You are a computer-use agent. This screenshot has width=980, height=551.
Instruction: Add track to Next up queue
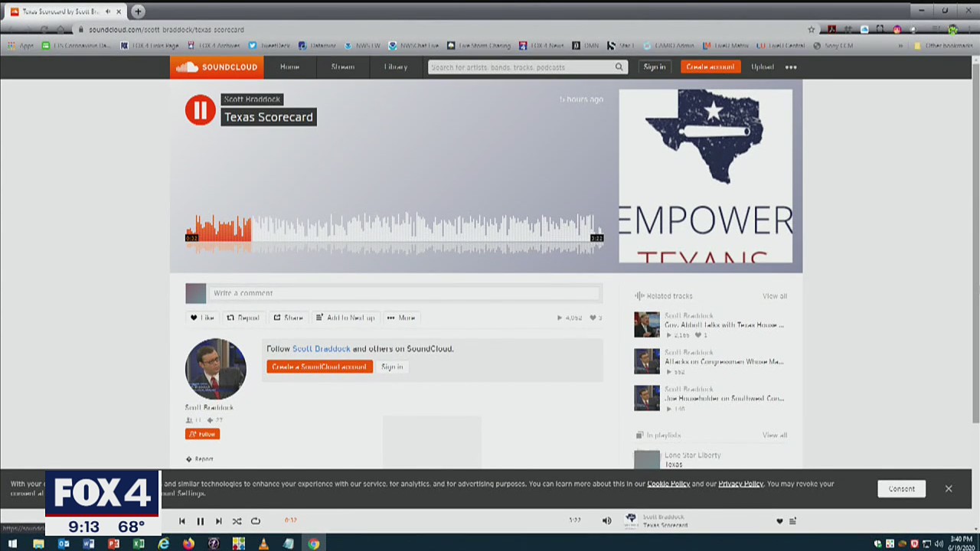click(345, 318)
